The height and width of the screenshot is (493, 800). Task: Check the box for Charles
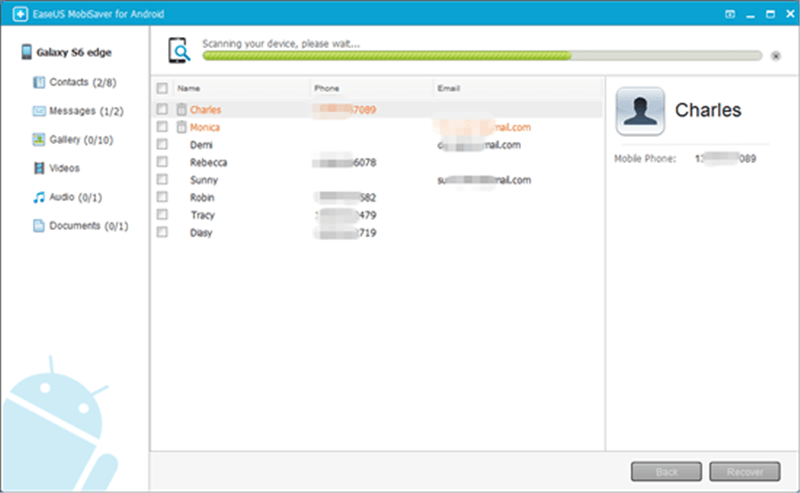(162, 109)
